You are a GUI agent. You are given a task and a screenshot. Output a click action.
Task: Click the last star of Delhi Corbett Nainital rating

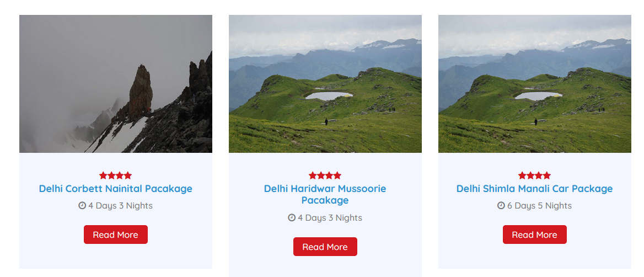[x=128, y=175]
